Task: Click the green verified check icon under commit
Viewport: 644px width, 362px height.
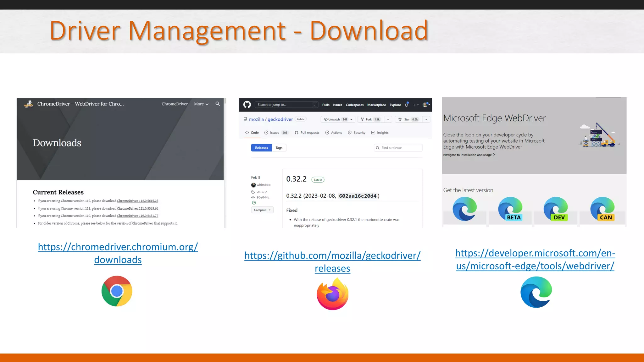Action: [254, 203]
